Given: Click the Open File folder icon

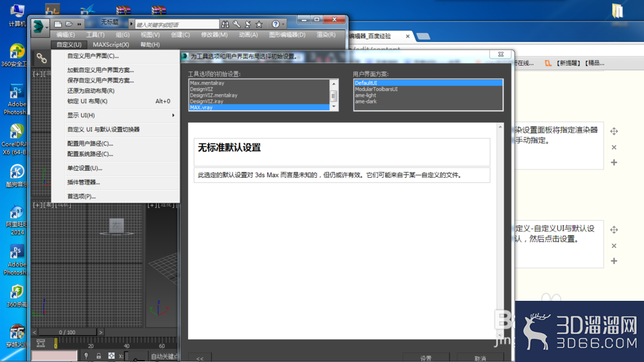Looking at the screenshot, I should (x=69, y=24).
